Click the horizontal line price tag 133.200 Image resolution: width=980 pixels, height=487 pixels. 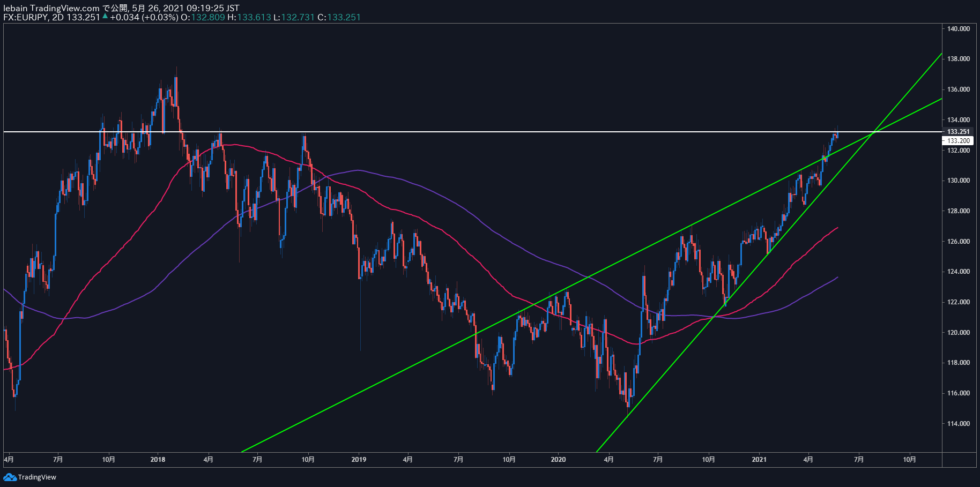tap(958, 141)
